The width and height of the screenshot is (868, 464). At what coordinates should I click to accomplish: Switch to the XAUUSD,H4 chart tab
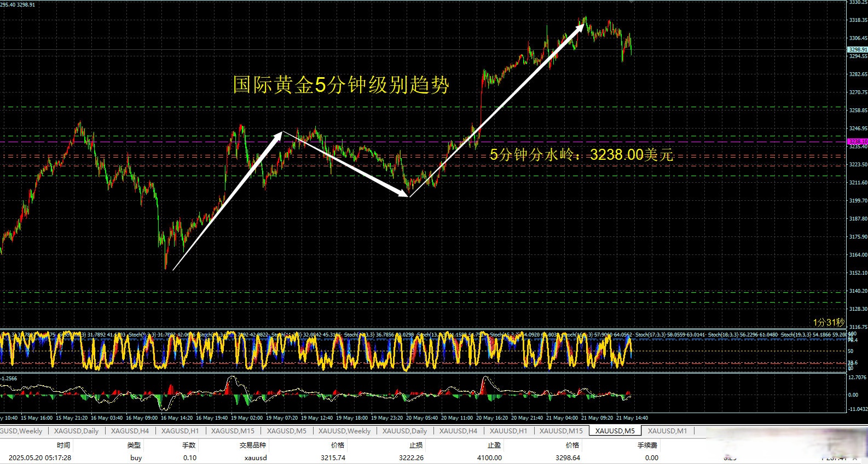(458, 431)
